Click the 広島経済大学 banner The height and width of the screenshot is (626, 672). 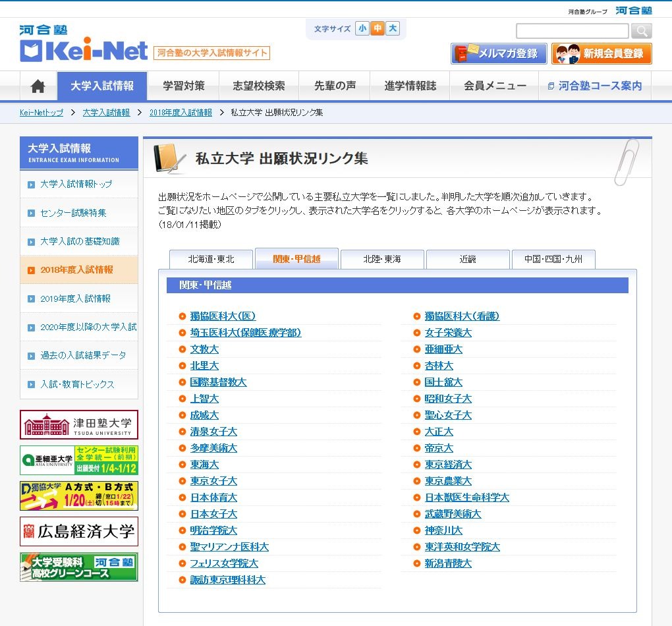pos(78,531)
